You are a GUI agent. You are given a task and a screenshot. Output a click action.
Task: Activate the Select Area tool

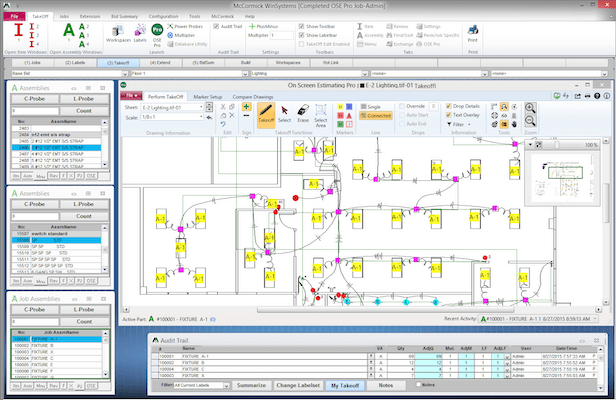(x=321, y=116)
